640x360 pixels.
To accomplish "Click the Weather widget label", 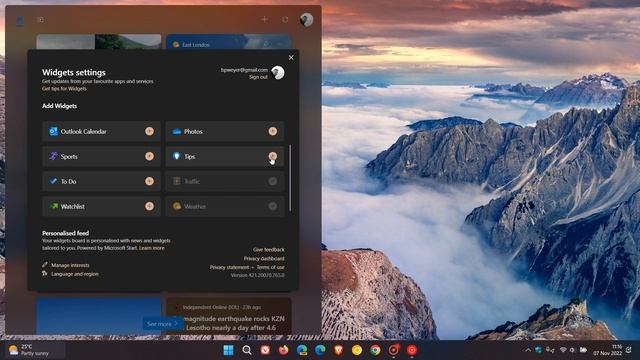I will pyautogui.click(x=195, y=207).
